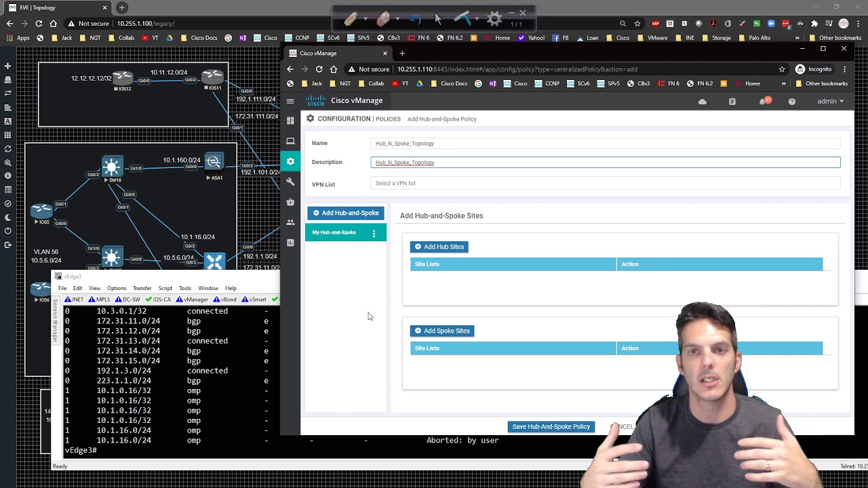Open VPN List selection dropdown

(606, 184)
